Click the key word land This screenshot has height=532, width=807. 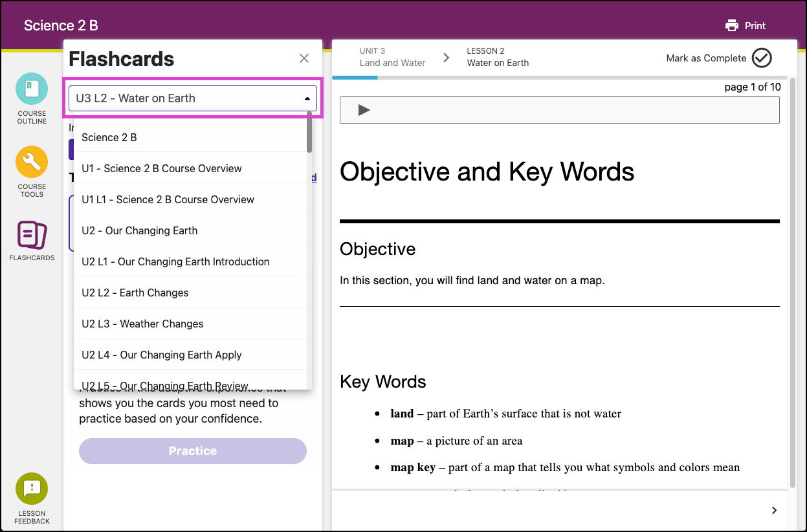click(402, 414)
